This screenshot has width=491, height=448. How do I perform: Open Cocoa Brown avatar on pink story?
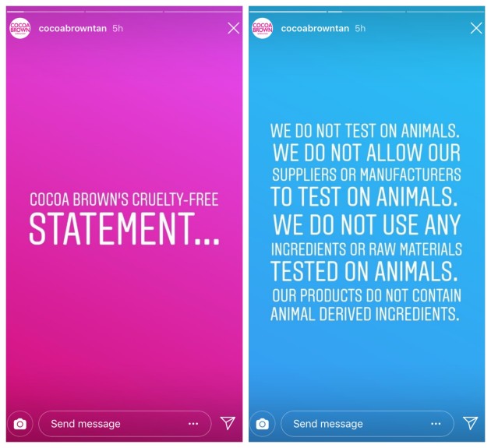(20, 28)
